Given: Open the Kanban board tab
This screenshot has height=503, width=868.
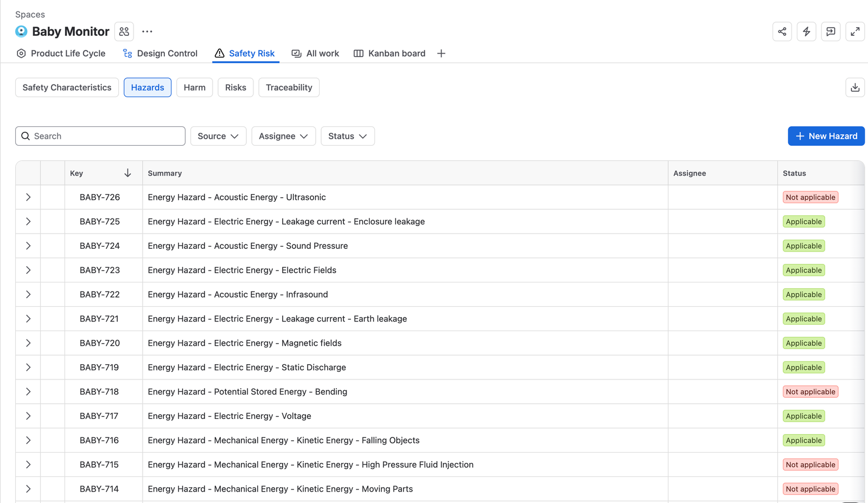Looking at the screenshot, I should [x=390, y=53].
